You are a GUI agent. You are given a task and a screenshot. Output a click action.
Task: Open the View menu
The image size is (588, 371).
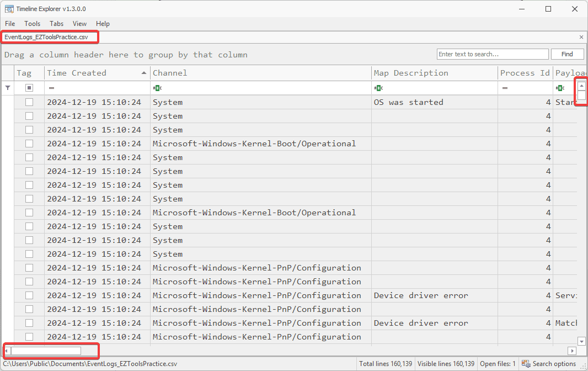click(x=79, y=24)
